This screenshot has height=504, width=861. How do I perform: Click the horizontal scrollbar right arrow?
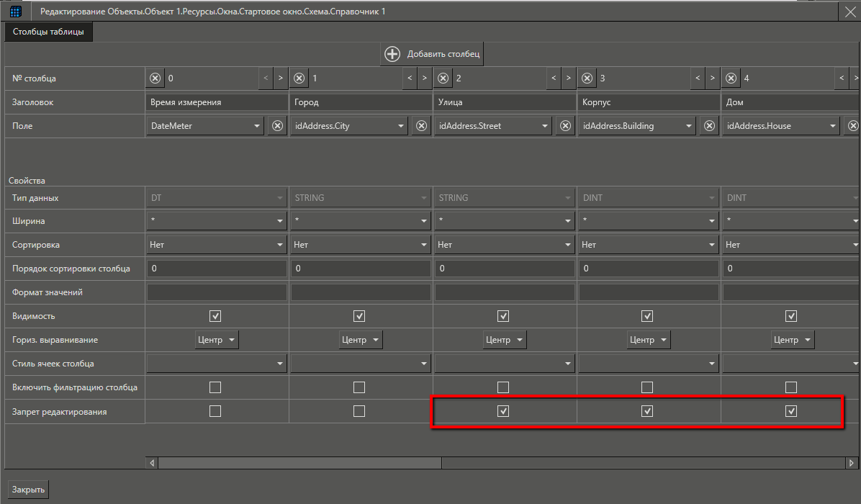852,463
